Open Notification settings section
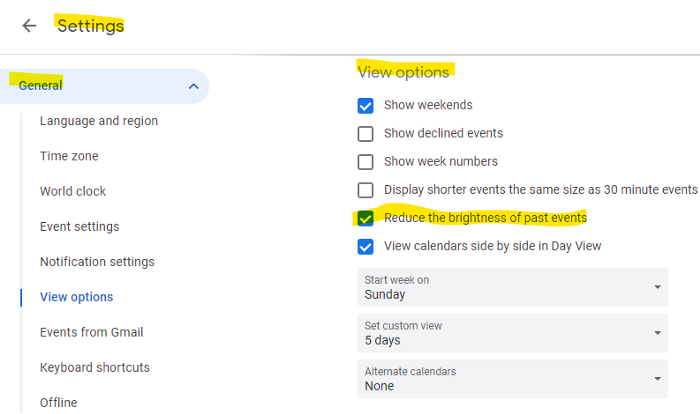700x414 pixels. pyautogui.click(x=97, y=262)
